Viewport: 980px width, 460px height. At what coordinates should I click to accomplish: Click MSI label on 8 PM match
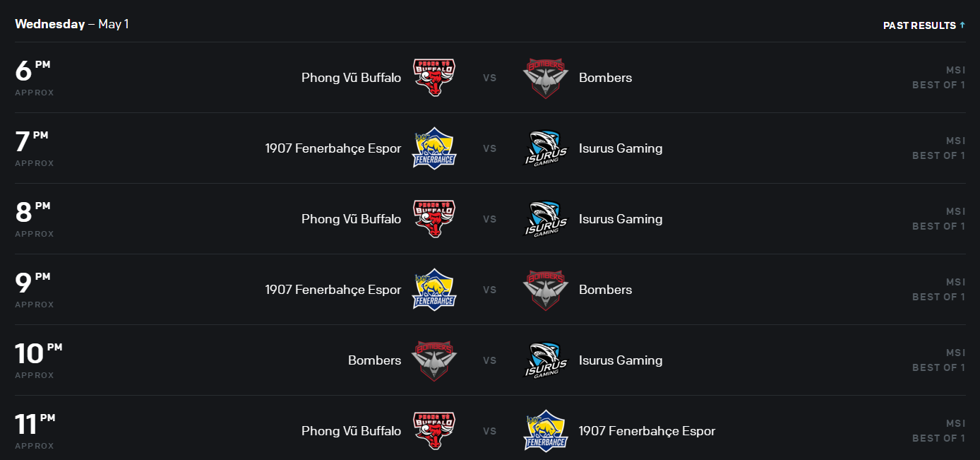[x=955, y=211]
